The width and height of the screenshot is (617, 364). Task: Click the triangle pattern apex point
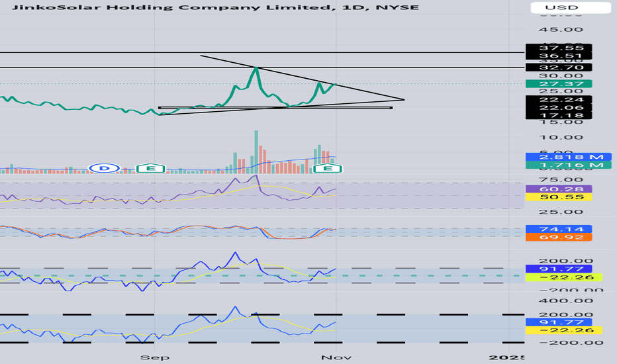[404, 99]
